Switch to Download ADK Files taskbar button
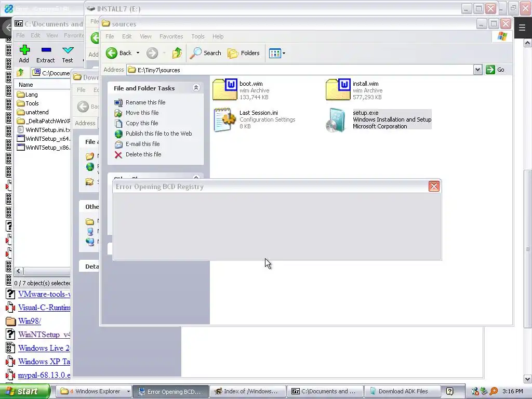Image resolution: width=532 pixels, height=399 pixels. (402, 391)
